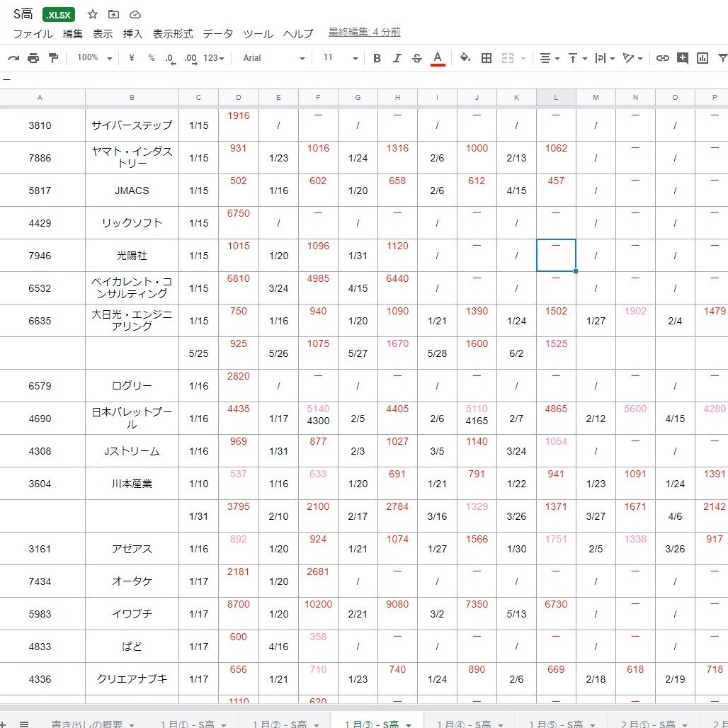Click merge cells icon
The height and width of the screenshot is (728, 728).
[508, 58]
